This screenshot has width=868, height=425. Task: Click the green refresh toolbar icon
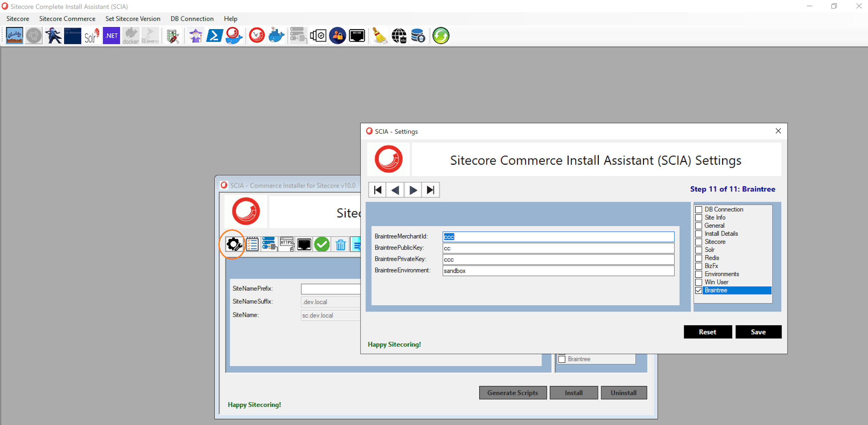point(441,36)
